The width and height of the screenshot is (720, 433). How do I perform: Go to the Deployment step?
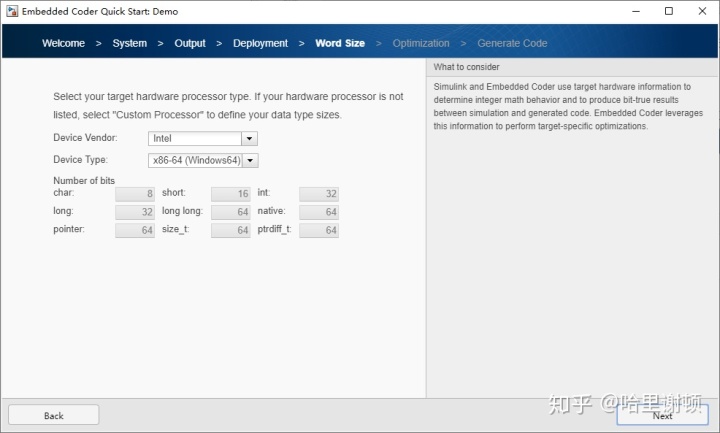point(260,43)
